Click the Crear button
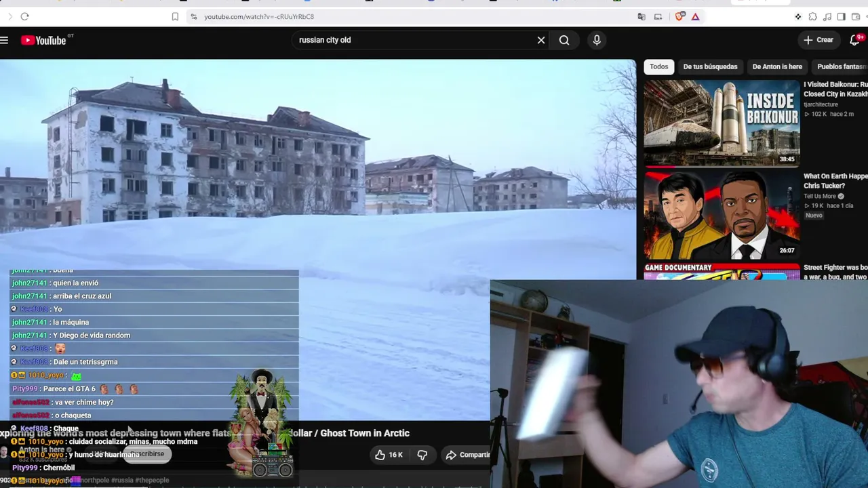This screenshot has width=868, height=488. point(818,40)
